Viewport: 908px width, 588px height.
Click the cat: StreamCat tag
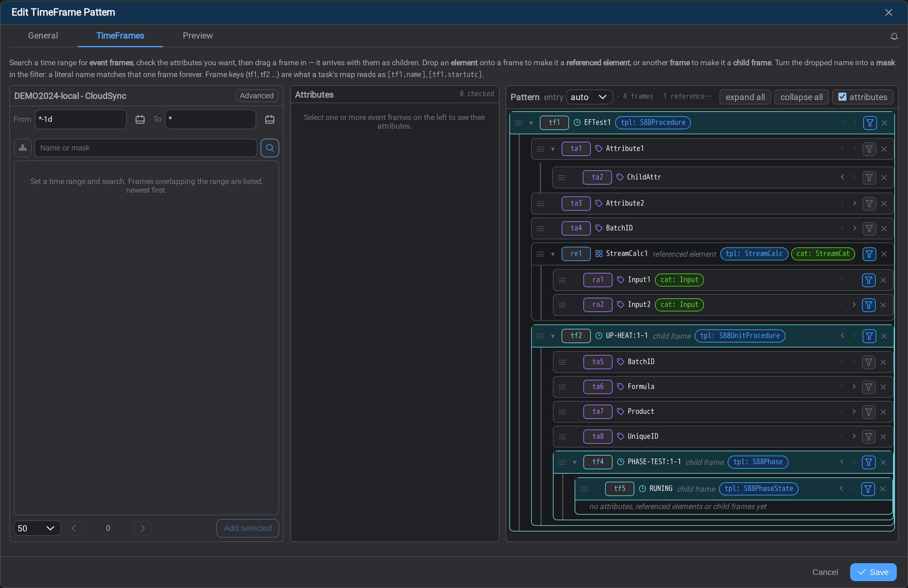point(822,254)
